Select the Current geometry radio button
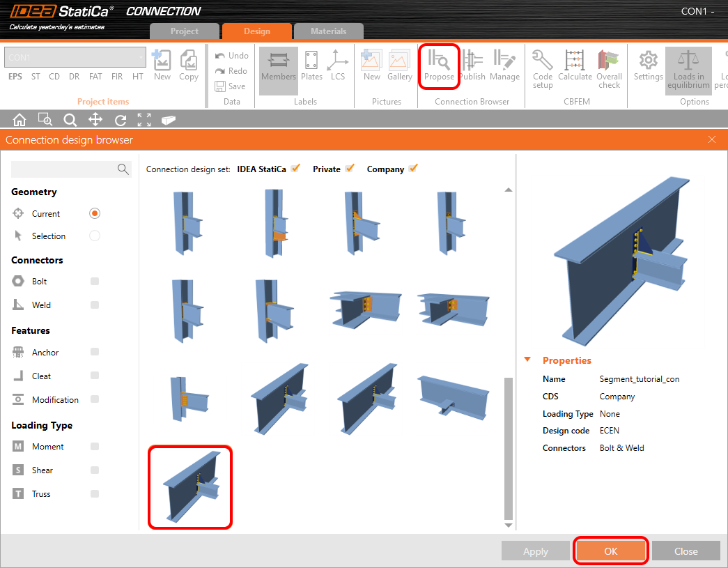Image resolution: width=728 pixels, height=568 pixels. pos(95,214)
